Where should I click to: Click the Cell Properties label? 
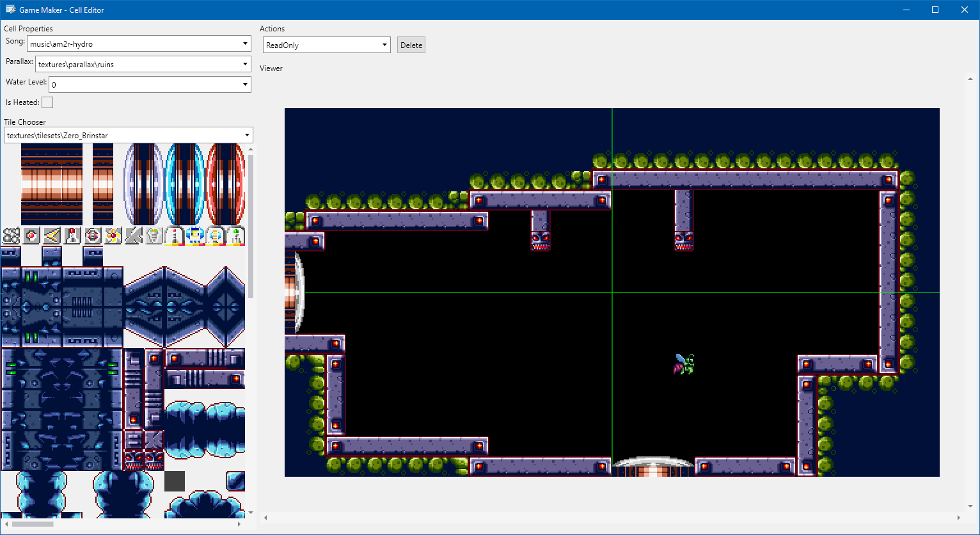[x=28, y=29]
